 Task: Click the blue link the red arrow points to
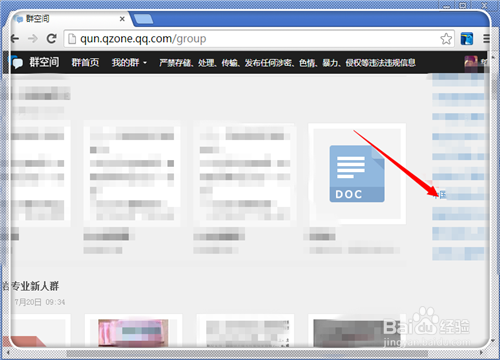(x=440, y=195)
